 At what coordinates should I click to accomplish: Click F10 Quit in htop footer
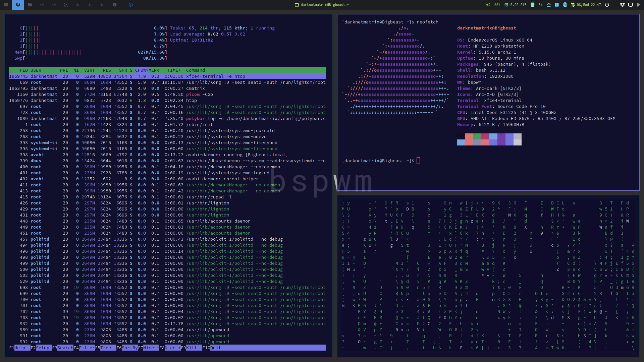click(212, 348)
